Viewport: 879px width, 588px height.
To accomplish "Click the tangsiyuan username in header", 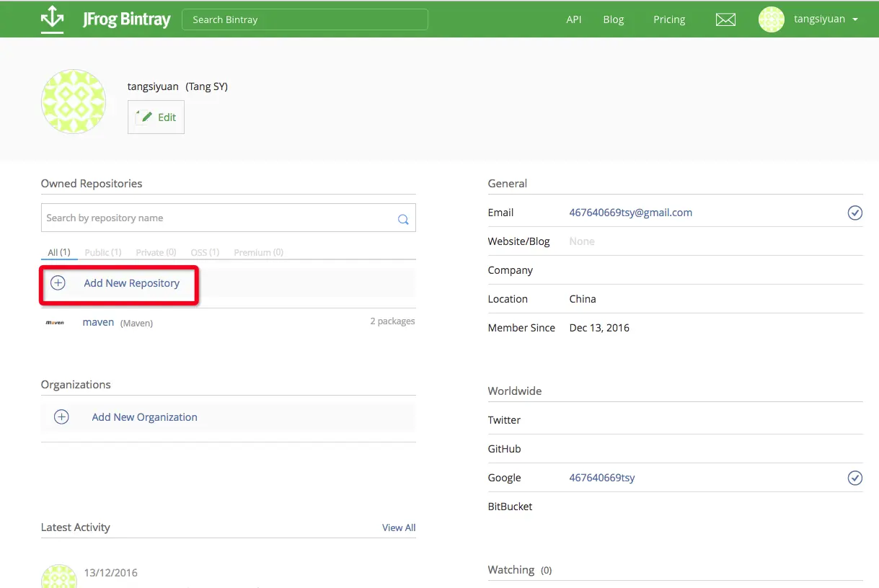I will (819, 19).
